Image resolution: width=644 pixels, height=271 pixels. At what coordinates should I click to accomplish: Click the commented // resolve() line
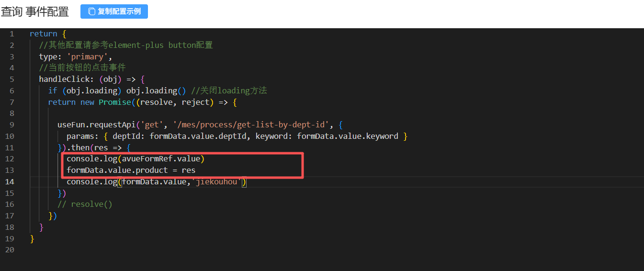click(x=85, y=204)
